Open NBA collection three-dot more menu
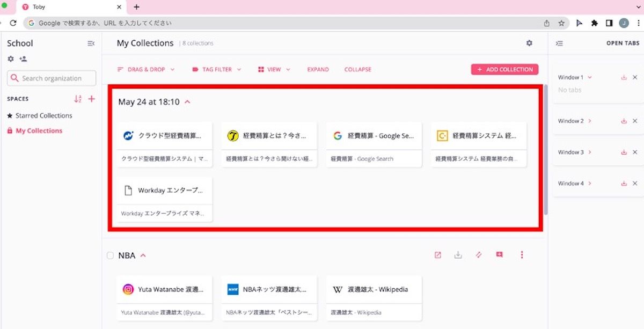 (522, 255)
